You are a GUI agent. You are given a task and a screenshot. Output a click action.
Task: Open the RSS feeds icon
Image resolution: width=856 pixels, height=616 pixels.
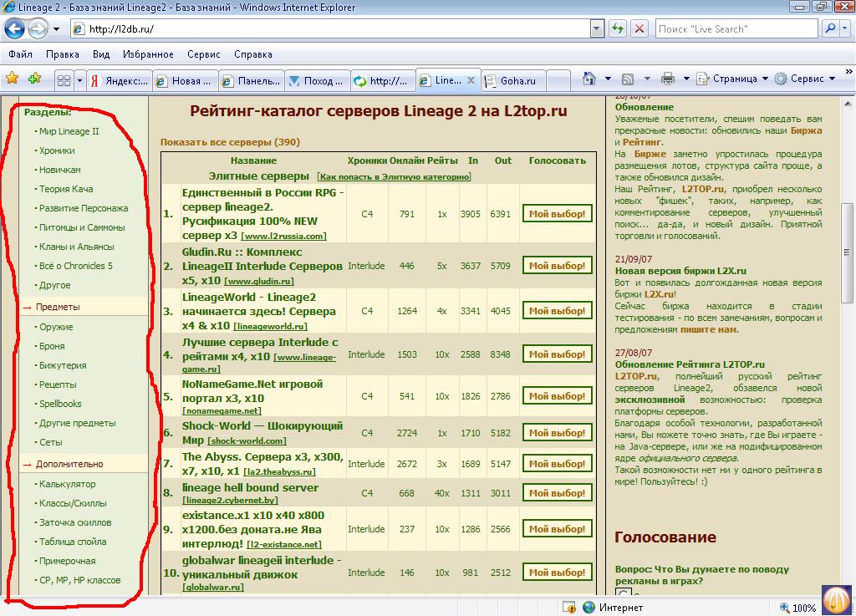(x=628, y=79)
